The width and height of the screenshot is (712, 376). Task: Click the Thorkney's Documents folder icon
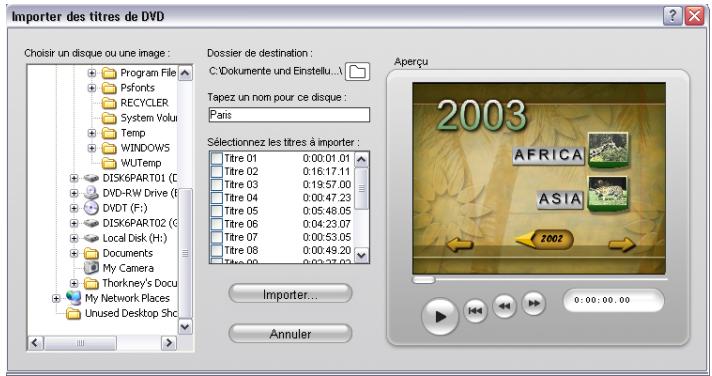click(91, 283)
